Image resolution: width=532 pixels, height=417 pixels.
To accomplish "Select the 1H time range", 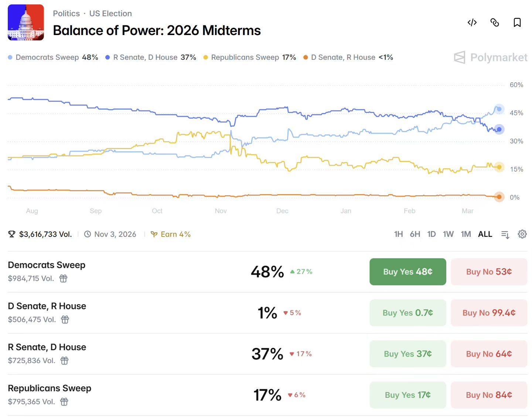I will [x=398, y=234].
